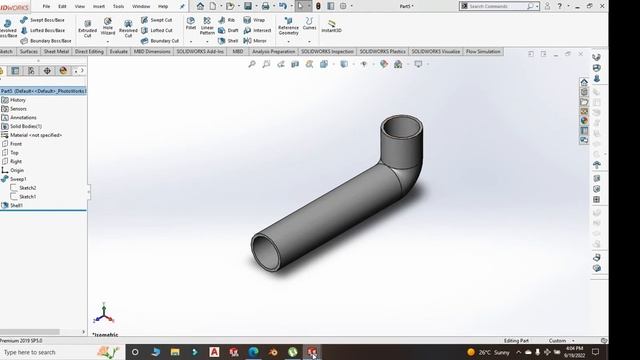Switch to the Sheet Metal tab

[x=56, y=51]
